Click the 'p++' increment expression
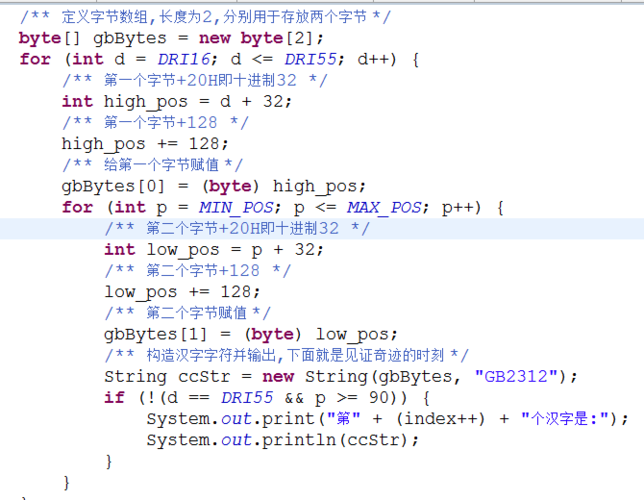The width and height of the screenshot is (644, 500). [x=458, y=207]
